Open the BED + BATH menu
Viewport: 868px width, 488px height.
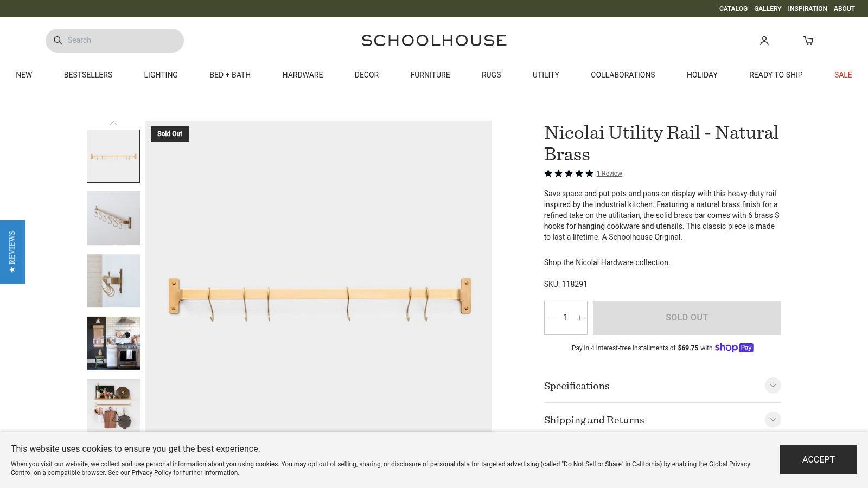pyautogui.click(x=230, y=75)
